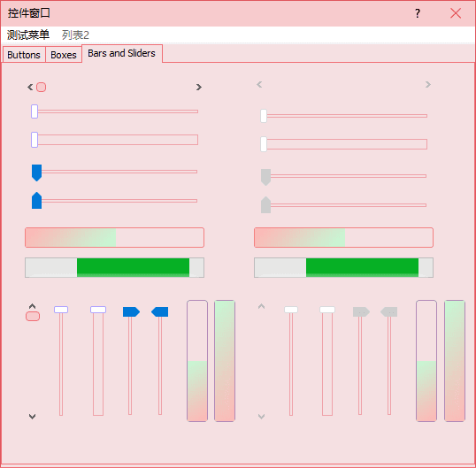This screenshot has width=476, height=468.
Task: Click the blue left-pointing vertical slider handle
Action: (159, 311)
